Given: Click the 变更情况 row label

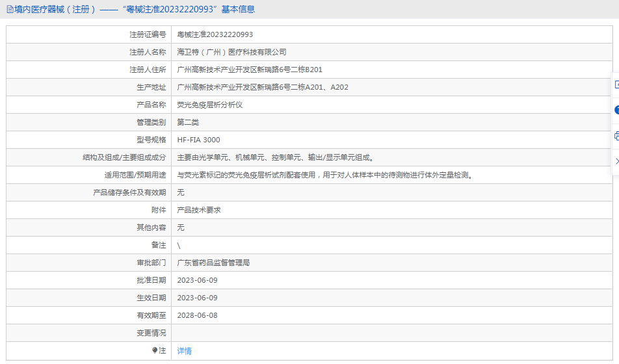Looking at the screenshot, I should click(151, 333).
